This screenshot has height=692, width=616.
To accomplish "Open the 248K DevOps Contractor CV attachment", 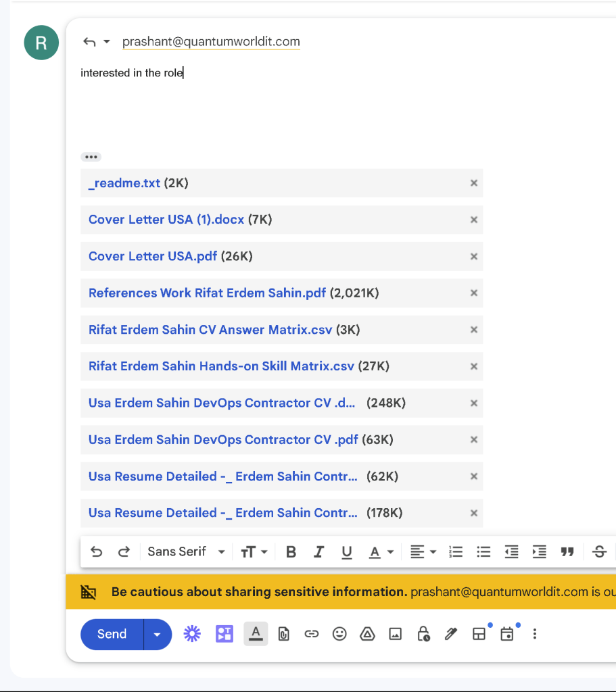I will (222, 403).
